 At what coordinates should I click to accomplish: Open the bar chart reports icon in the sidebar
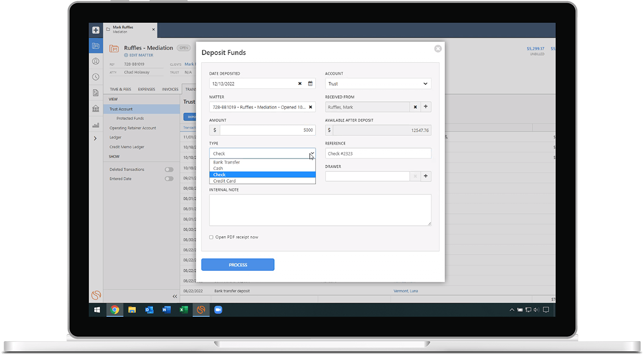[x=96, y=124]
